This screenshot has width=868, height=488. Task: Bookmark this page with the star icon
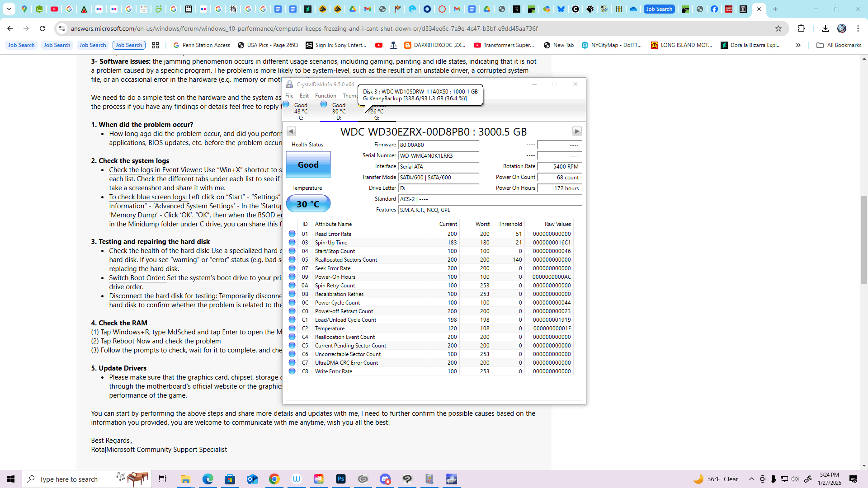pos(778,28)
